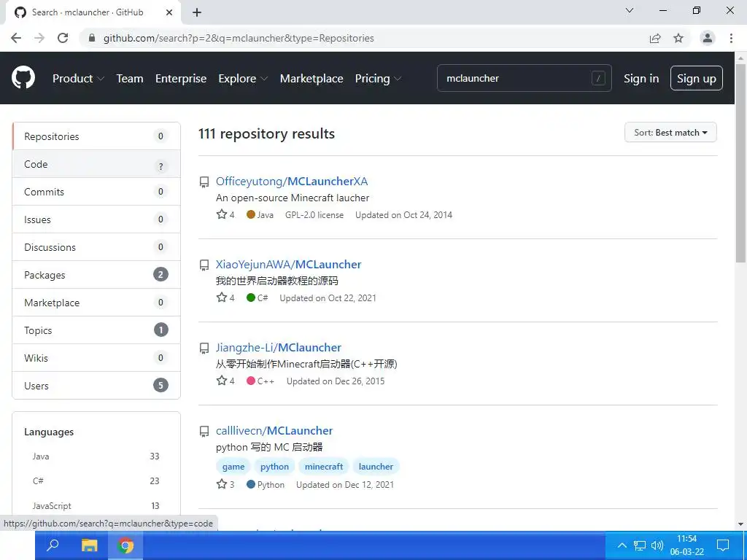
Task: Open the Team page in header
Action: coord(130,79)
